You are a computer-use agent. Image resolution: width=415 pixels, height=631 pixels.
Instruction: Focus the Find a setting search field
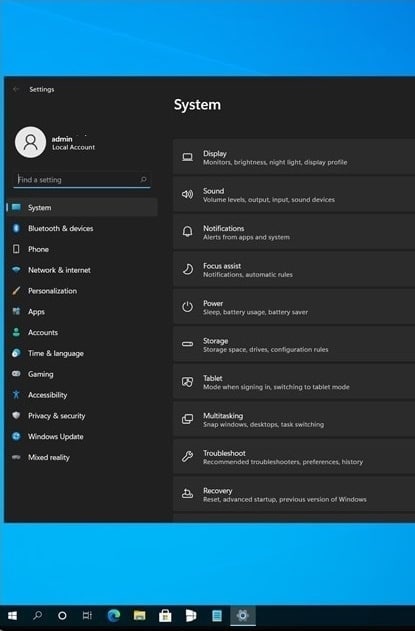(x=82, y=179)
